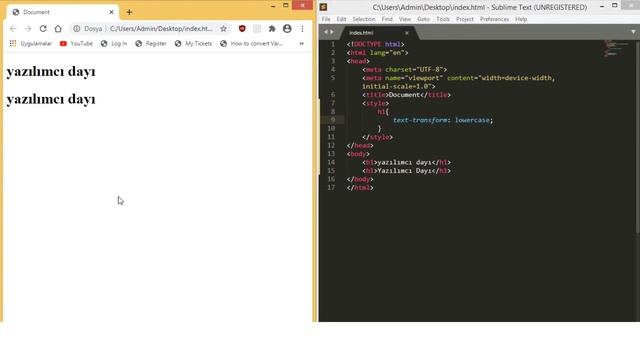Click the Sublime Text minimap
This screenshot has height=360, width=640.
[617, 49]
